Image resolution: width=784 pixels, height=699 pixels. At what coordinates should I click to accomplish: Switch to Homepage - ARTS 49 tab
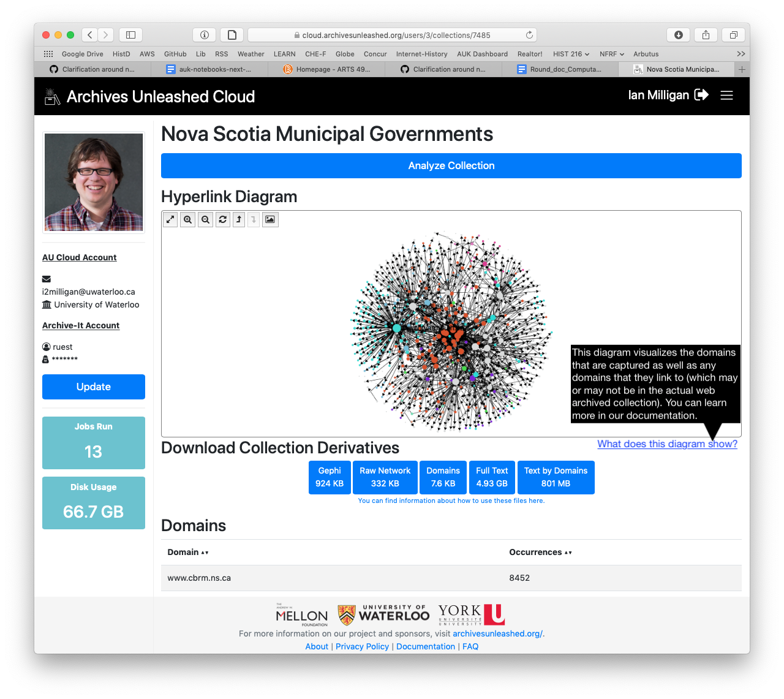326,69
